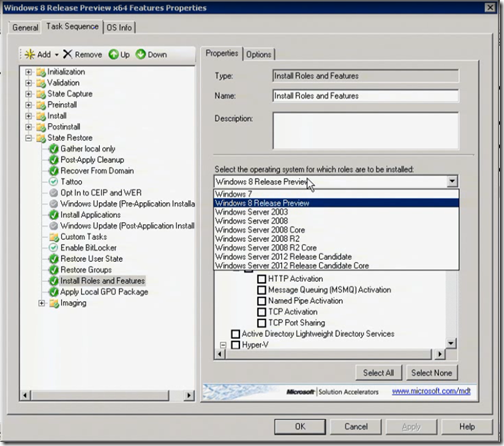
Task: Click the Preinstall folder icon
Action: pos(41,105)
